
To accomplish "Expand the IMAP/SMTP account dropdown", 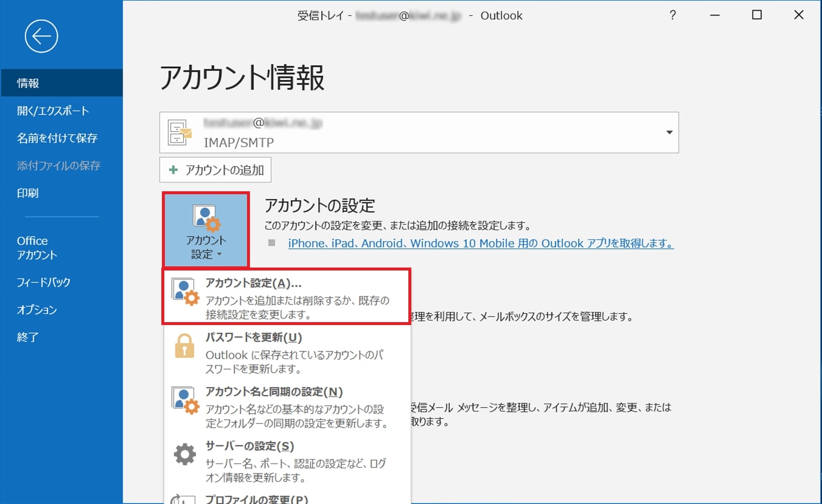I will [669, 133].
